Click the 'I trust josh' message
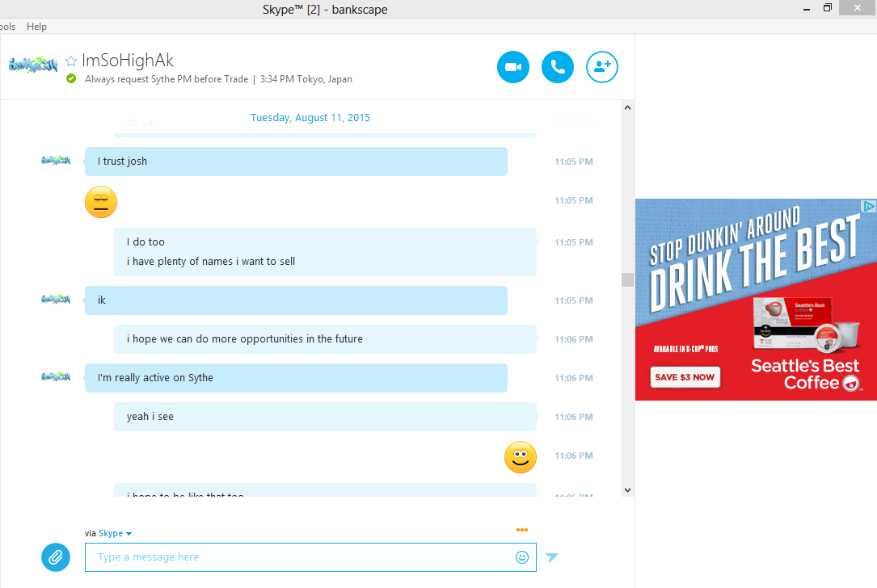This screenshot has width=877, height=588. (296, 162)
